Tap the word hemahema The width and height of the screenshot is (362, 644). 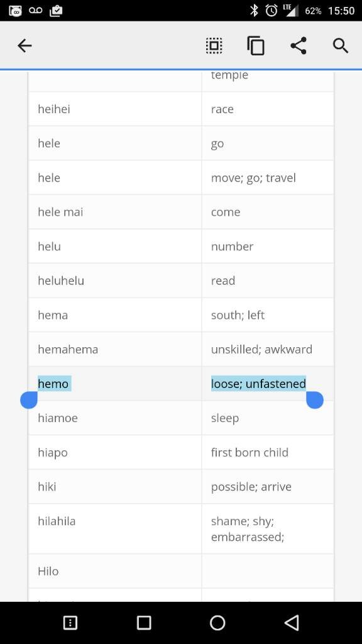[68, 349]
